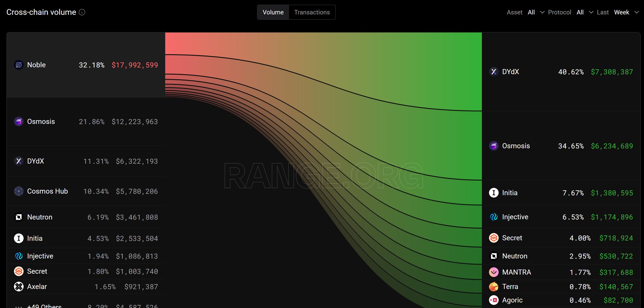
Task: Click the Agoric chain icon
Action: [494, 300]
